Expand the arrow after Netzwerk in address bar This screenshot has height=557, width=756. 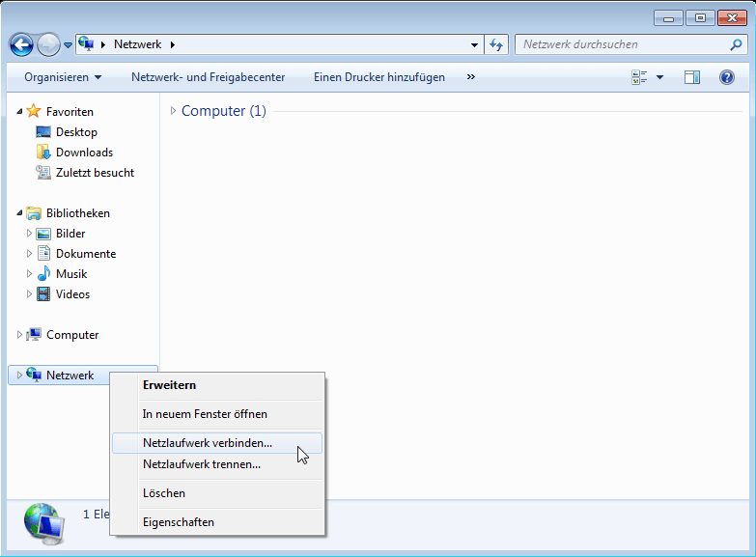tap(173, 44)
